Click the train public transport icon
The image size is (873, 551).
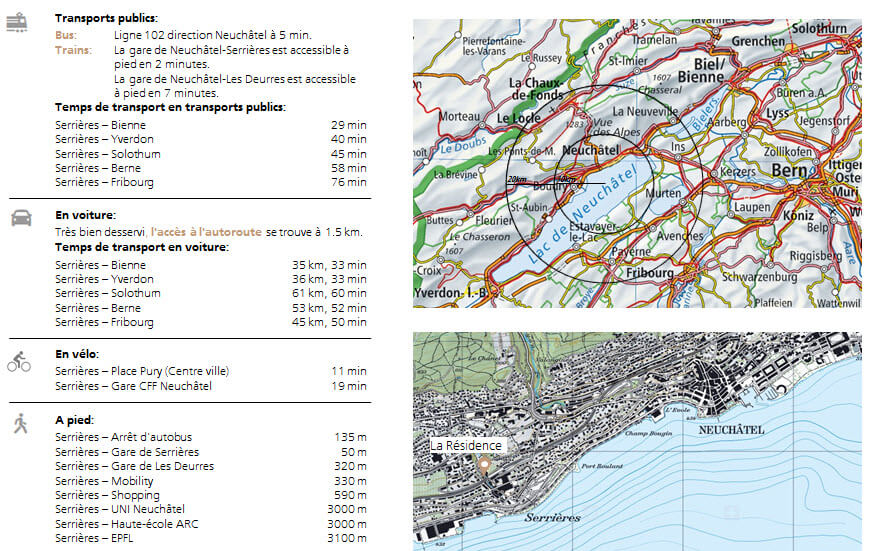[17, 22]
